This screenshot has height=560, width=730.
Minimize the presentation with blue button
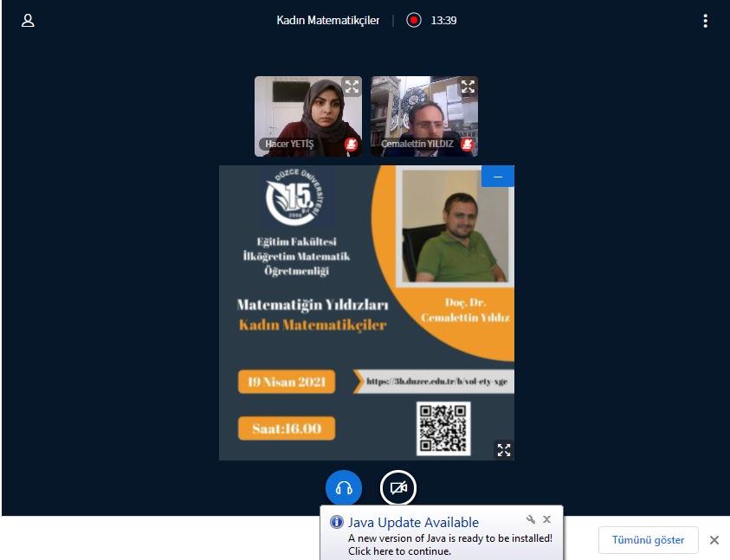pos(498,177)
